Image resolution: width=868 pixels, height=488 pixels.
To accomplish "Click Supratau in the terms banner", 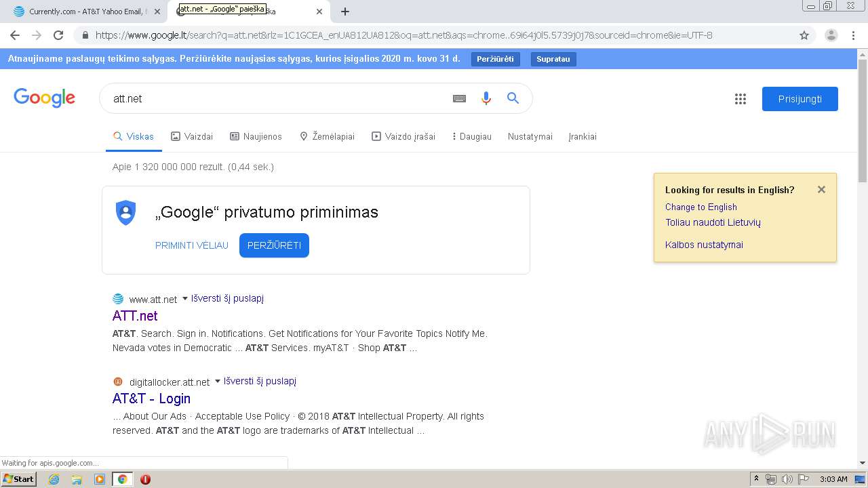I will [x=553, y=59].
